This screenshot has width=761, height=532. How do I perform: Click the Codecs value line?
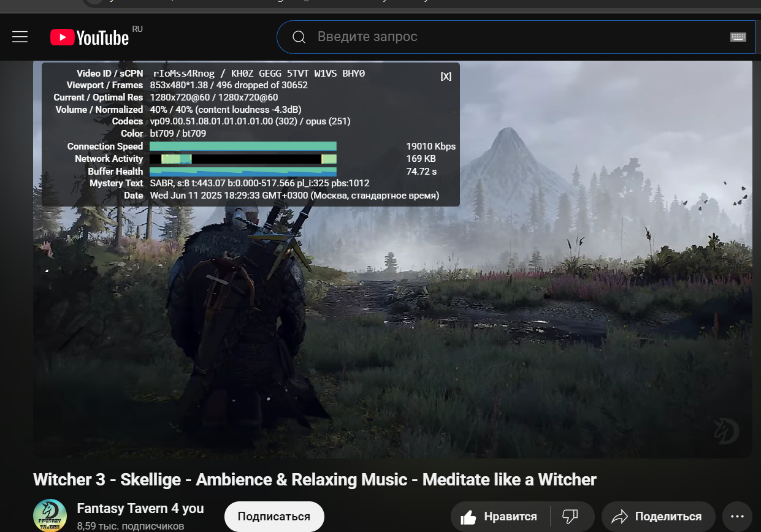(x=250, y=121)
